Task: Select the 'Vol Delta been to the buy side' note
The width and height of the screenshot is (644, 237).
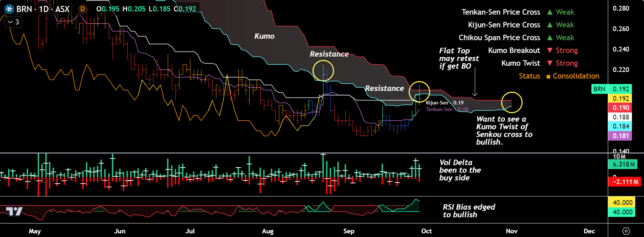Action: 460,170
